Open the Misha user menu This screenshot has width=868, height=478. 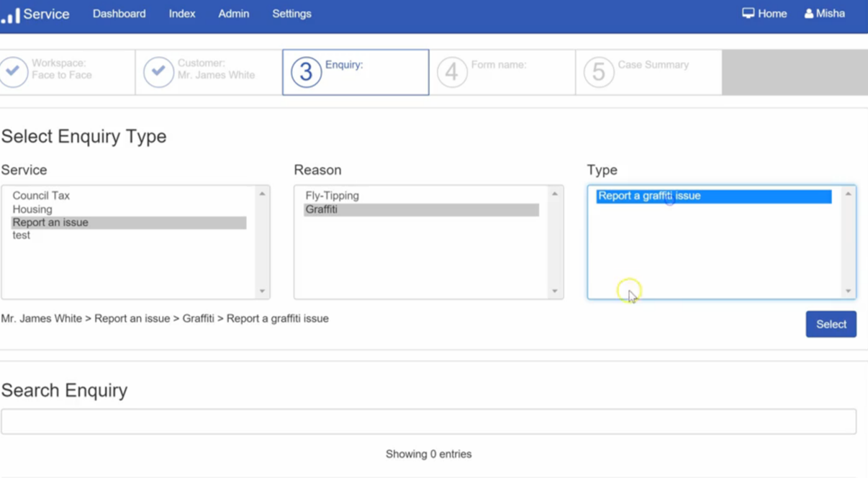[x=825, y=14]
